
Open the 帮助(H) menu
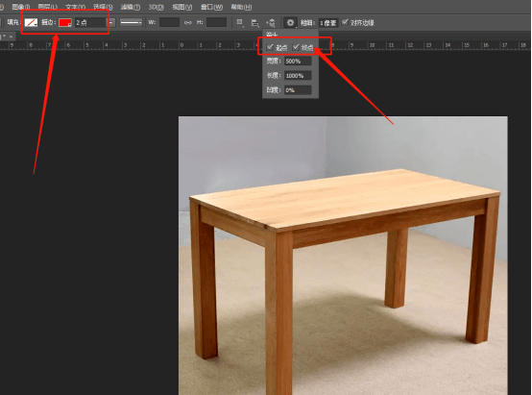[x=241, y=7]
